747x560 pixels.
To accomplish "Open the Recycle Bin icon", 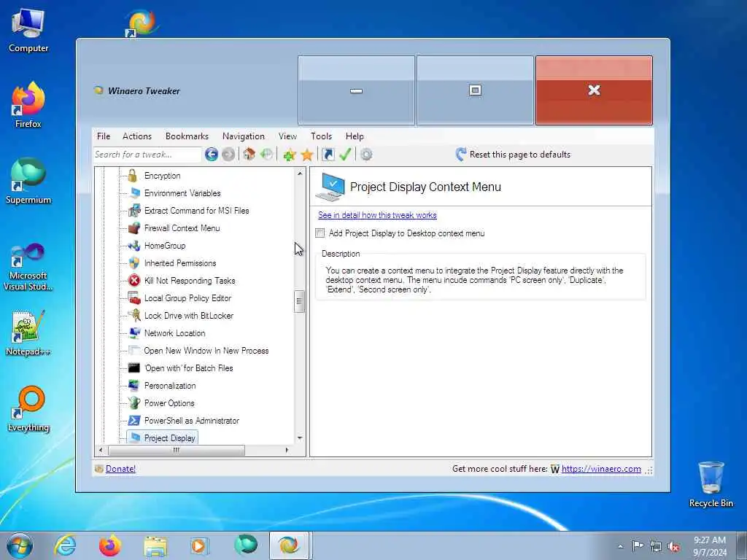I will click(711, 484).
